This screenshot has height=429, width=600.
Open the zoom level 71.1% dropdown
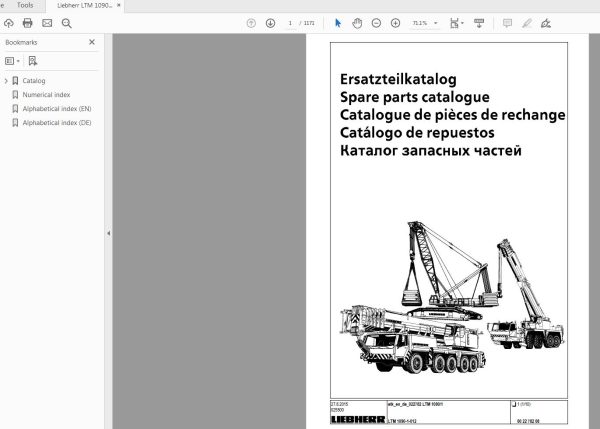click(427, 23)
